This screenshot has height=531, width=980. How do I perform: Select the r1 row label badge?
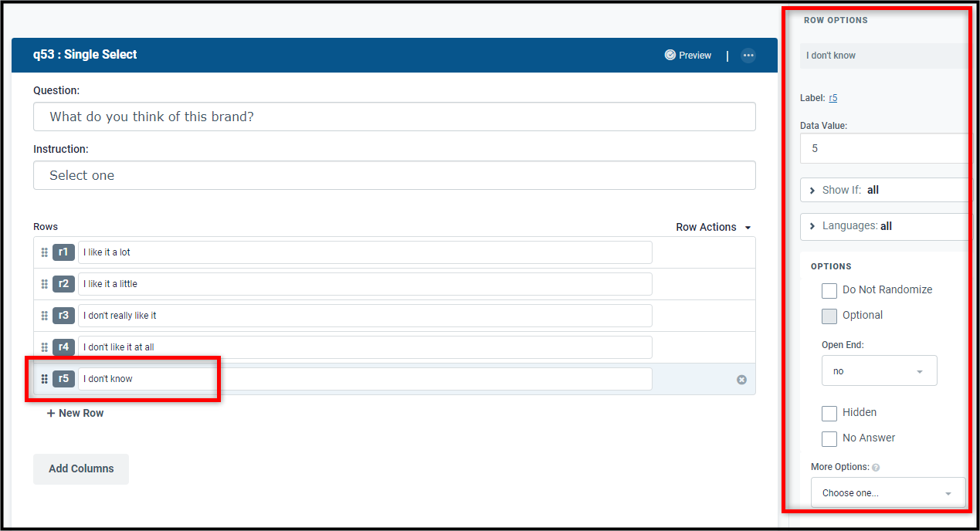click(63, 252)
